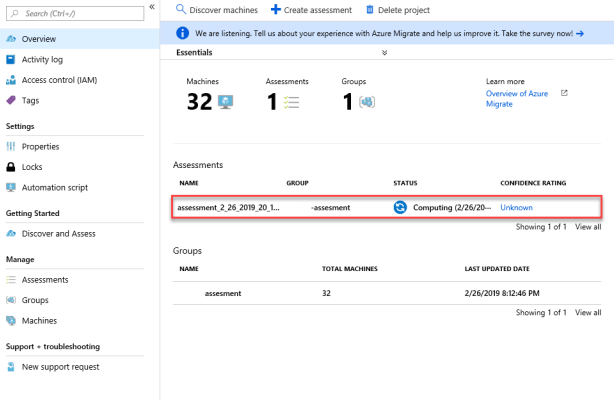The height and width of the screenshot is (400, 614).
Task: Click the info icon in survey banner
Action: 182,33
